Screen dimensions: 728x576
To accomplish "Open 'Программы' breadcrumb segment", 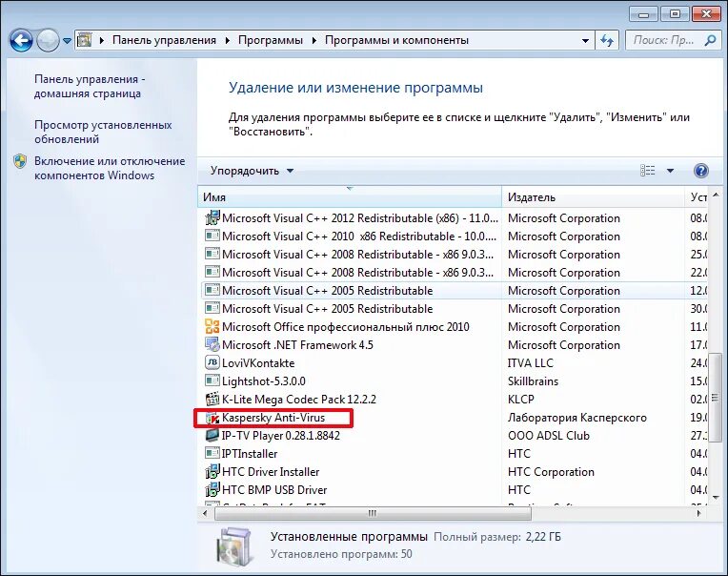I will coord(271,40).
